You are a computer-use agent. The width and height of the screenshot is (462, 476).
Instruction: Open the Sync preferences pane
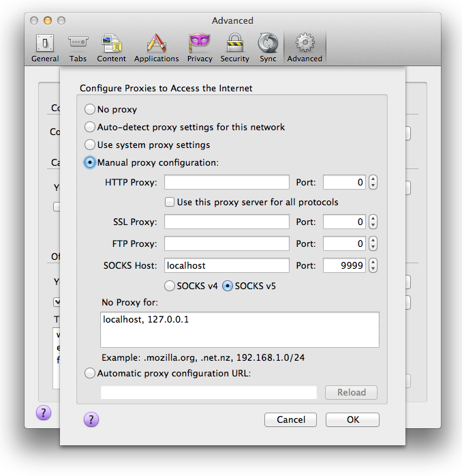(268, 47)
